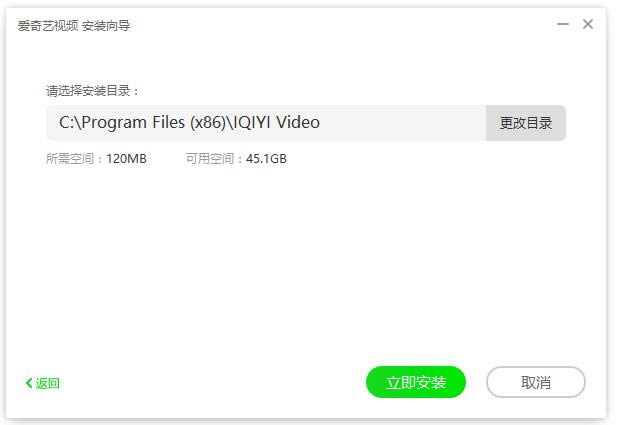
Task: Click the "IQIYI Video" folder name in path
Action: (x=276, y=122)
